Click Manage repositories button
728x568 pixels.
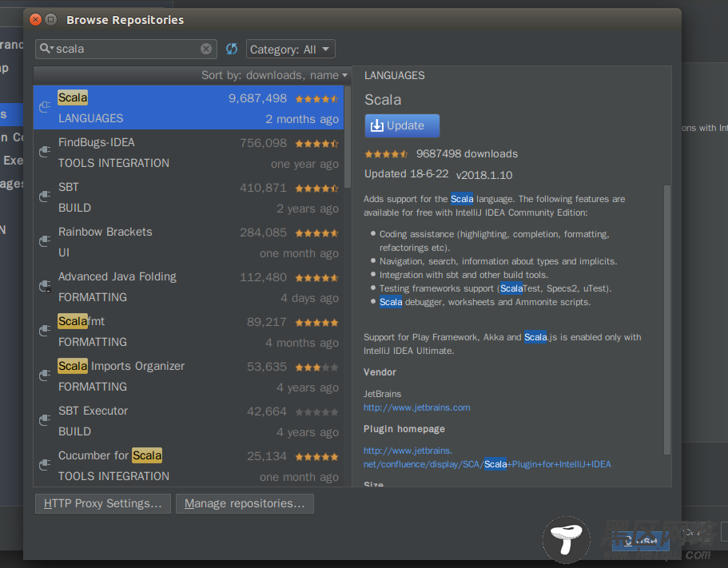(x=245, y=503)
